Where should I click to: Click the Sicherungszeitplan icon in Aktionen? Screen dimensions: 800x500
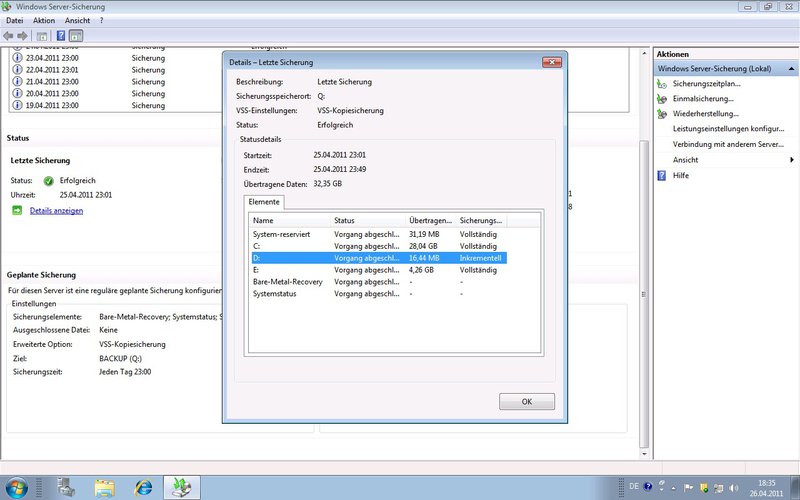[x=662, y=84]
